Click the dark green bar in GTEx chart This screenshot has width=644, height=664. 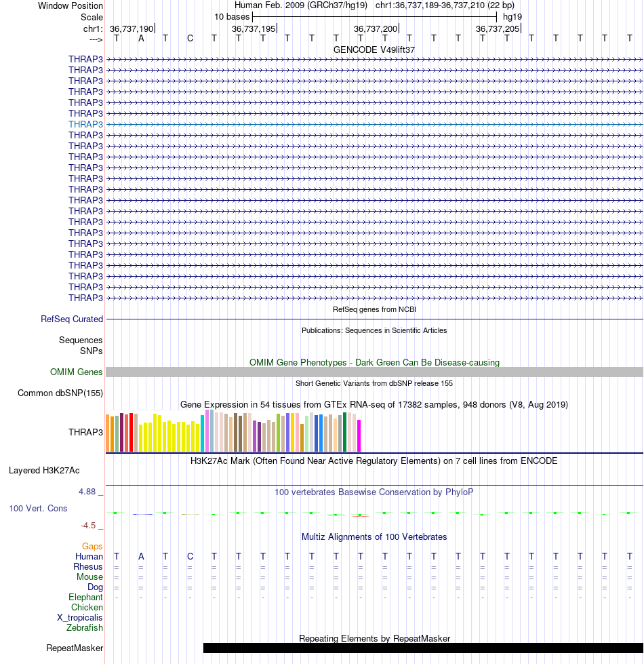pos(345,432)
